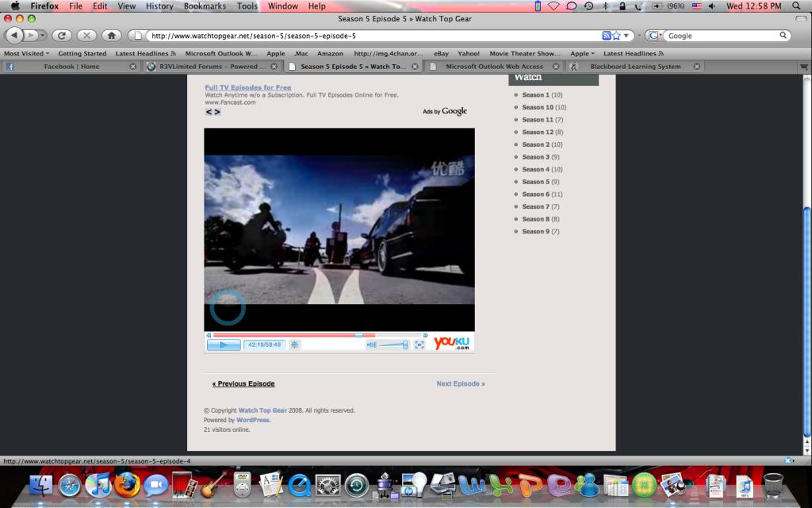Viewport: 812px width, 508px height.
Task: Reload the page in the Firefox toolbar
Action: click(x=62, y=36)
